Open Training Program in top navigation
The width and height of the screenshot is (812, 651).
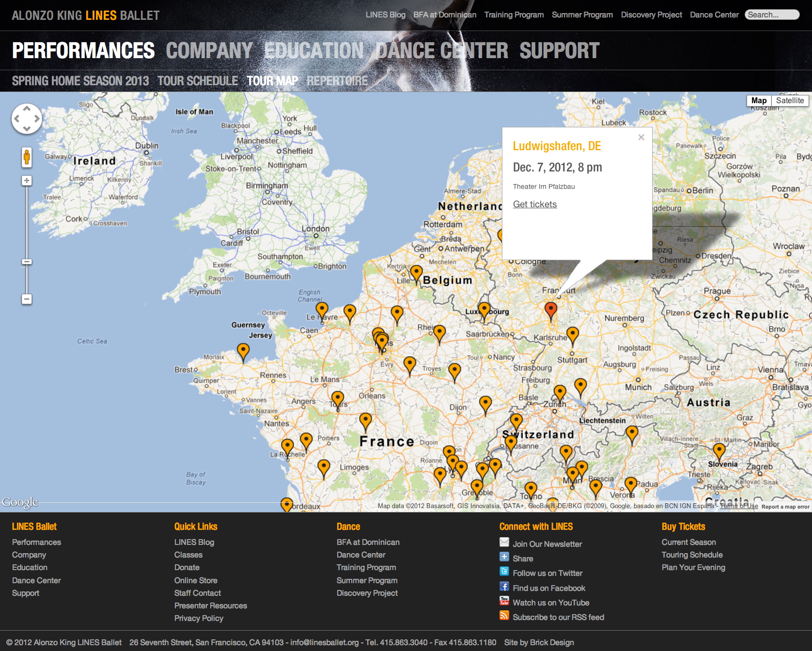click(514, 15)
